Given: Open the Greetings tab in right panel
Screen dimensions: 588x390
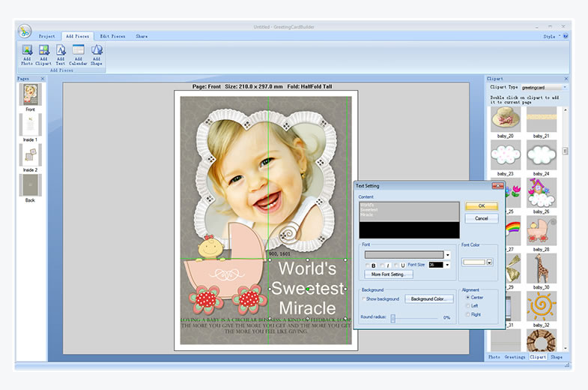Looking at the screenshot, I should 515,357.
